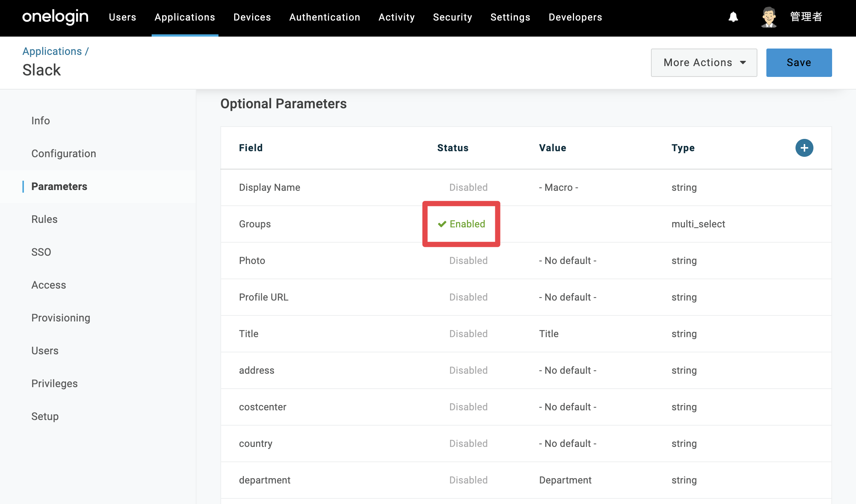Add a new parameter with plus icon
Screen dimensions: 856x504
[x=804, y=148]
